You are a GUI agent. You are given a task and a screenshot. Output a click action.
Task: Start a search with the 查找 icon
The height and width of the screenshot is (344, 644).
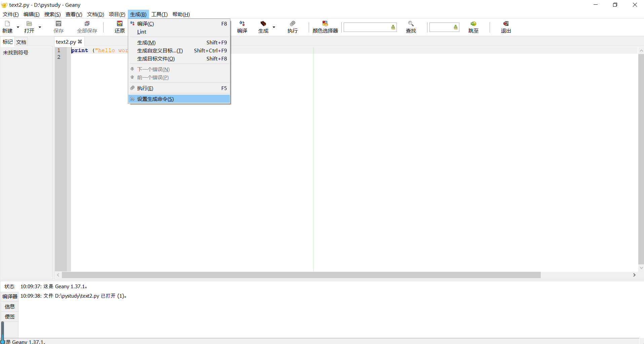[411, 27]
